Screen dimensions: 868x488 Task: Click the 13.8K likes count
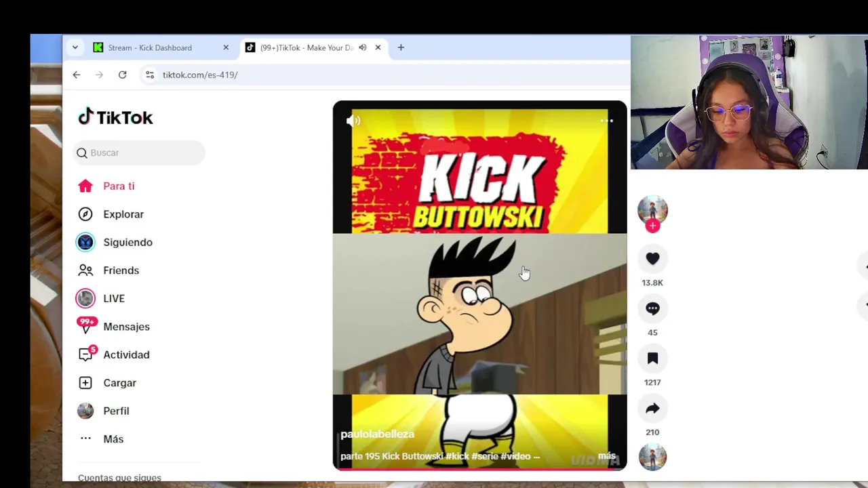(x=652, y=283)
